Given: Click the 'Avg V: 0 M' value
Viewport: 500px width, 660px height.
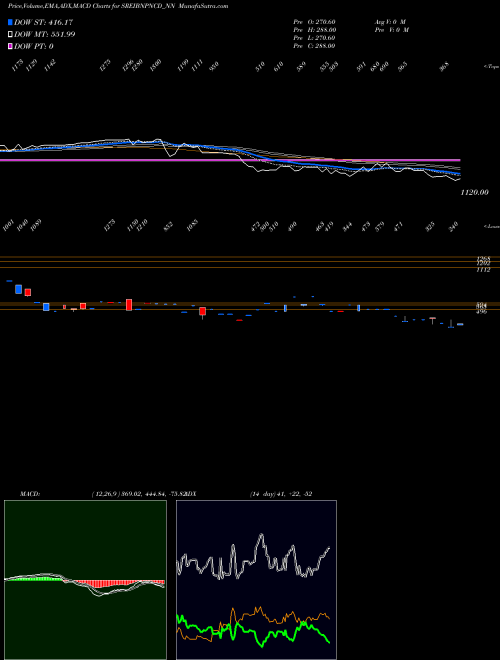Looking at the screenshot, I should pos(389,21).
